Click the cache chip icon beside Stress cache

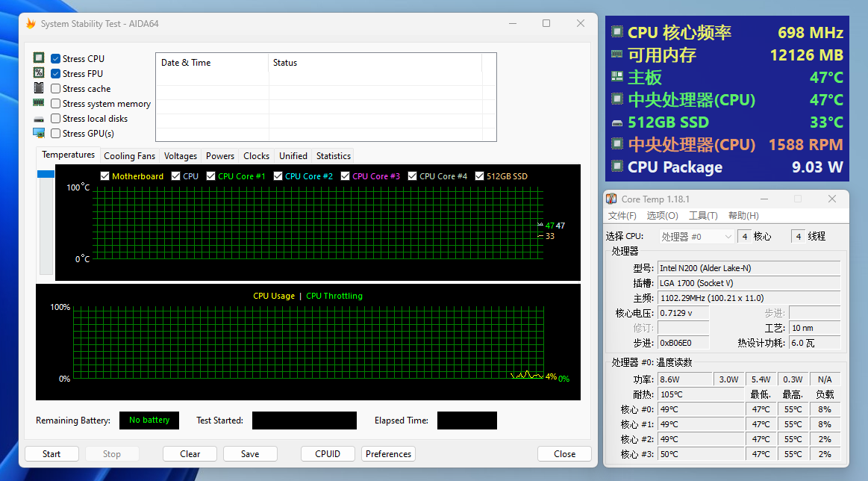39,87
